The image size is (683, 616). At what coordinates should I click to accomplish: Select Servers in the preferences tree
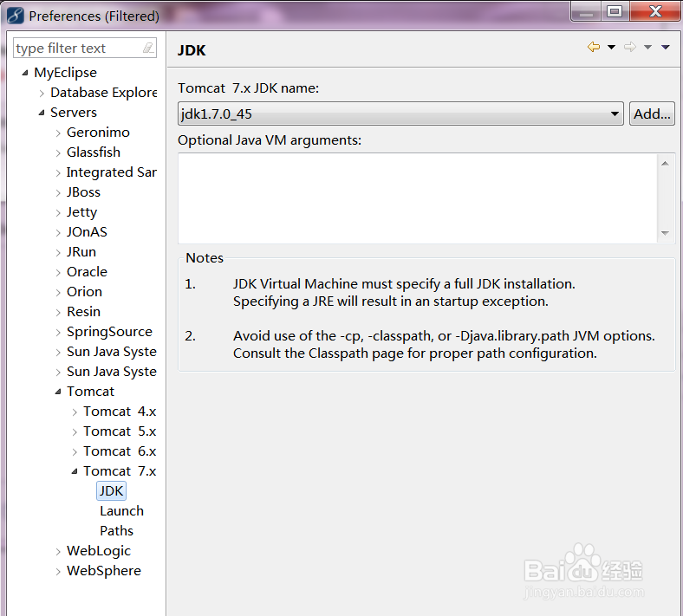[73, 113]
